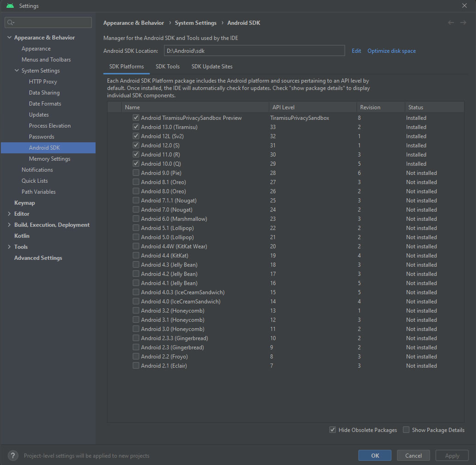Check Android 4.4 (KitKat) checkbox
476x465 pixels.
click(136, 255)
